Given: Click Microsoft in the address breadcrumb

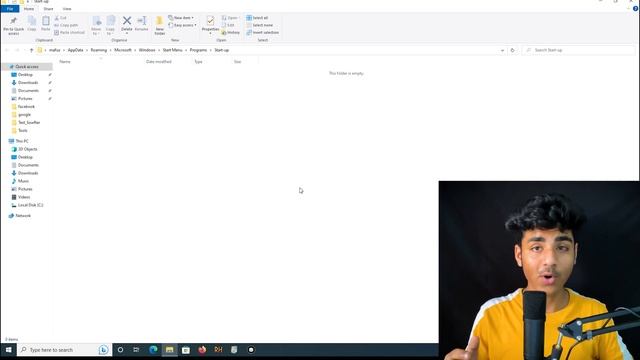Looking at the screenshot, I should 123,50.
